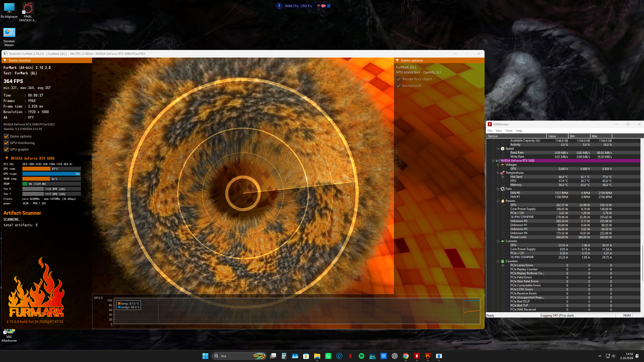Open FINAL FANTASY desktop shortcut
644x362 pixels.
28,12
